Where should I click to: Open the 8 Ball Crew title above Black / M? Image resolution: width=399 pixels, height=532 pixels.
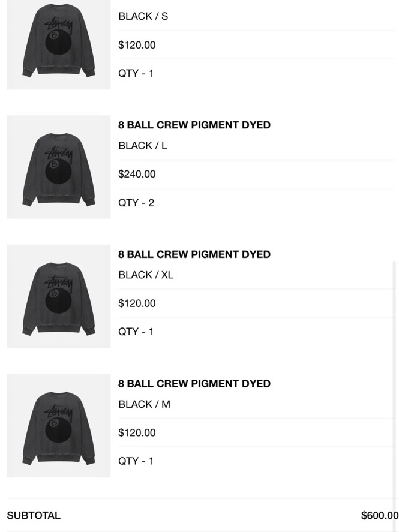click(194, 384)
